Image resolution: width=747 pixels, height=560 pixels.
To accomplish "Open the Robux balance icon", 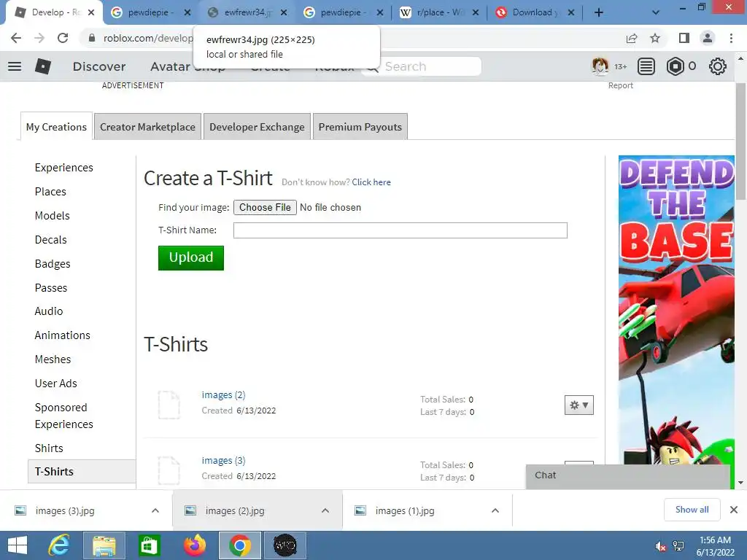I will [675, 66].
